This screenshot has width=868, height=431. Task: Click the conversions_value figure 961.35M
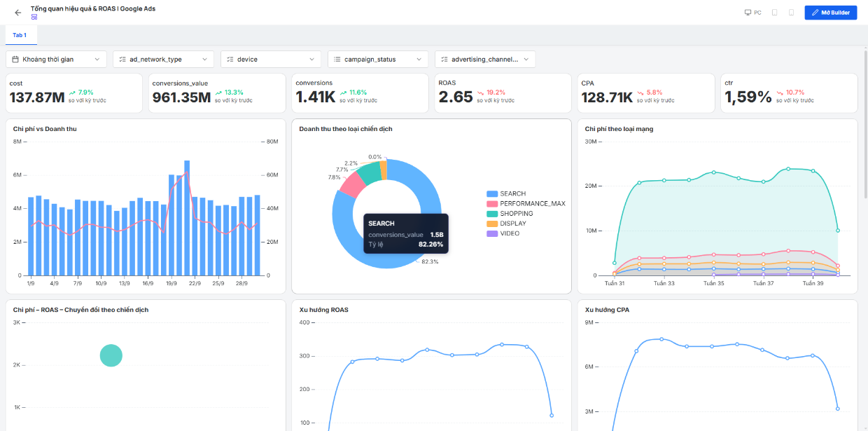pos(181,97)
